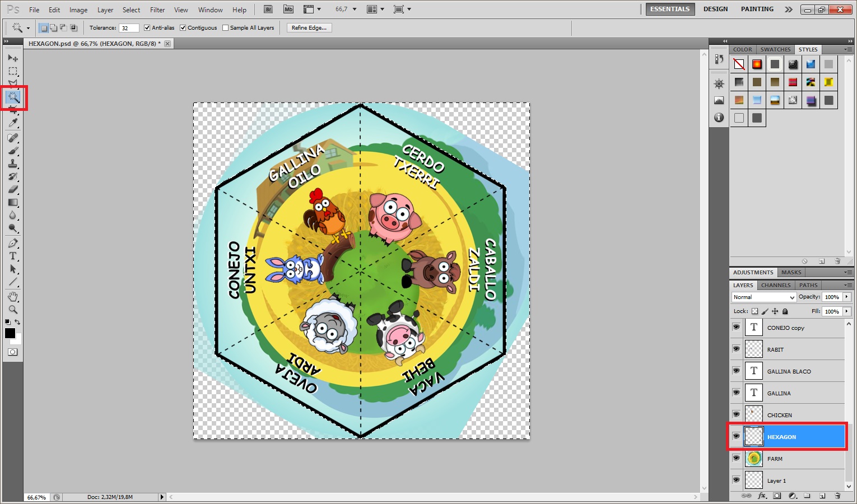This screenshot has width=857, height=504.
Task: Open the History panel icon
Action: [x=719, y=59]
